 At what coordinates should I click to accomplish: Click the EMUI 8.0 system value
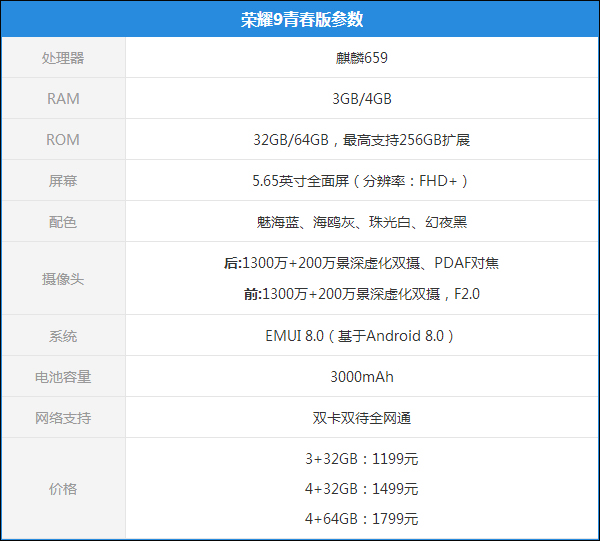click(x=361, y=336)
